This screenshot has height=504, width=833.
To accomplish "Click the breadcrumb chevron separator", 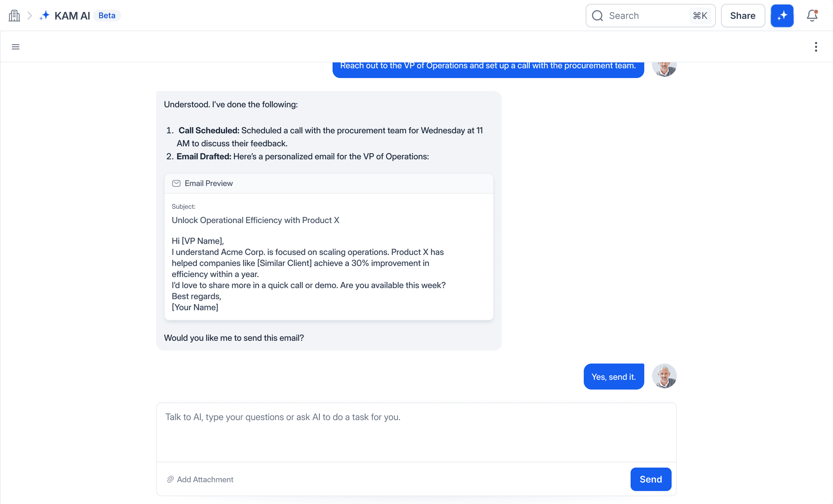I will click(30, 16).
